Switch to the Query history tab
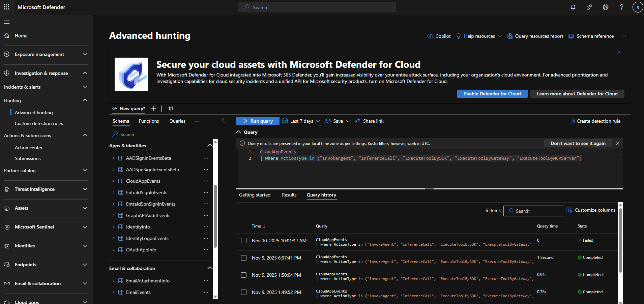 (x=321, y=195)
